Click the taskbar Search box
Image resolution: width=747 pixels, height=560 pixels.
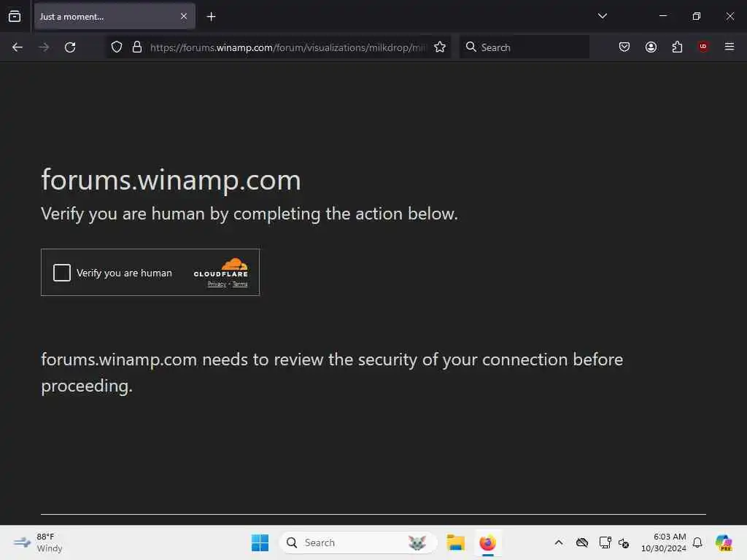pyautogui.click(x=357, y=542)
